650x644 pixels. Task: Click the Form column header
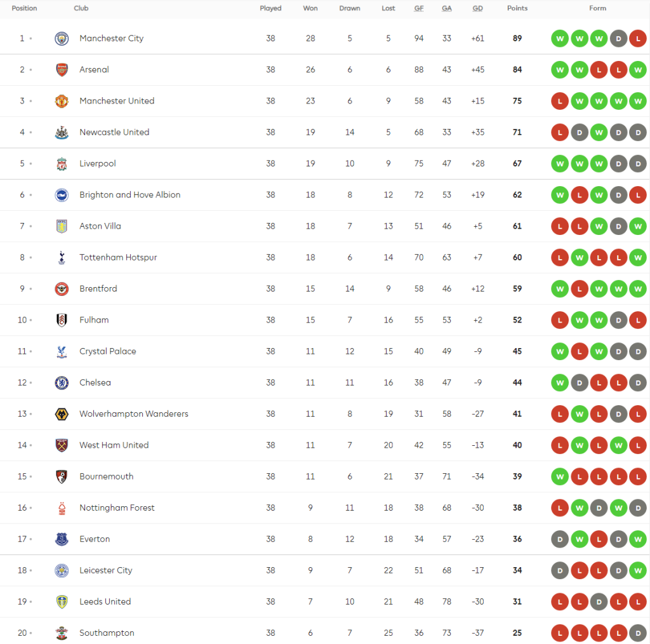click(598, 8)
